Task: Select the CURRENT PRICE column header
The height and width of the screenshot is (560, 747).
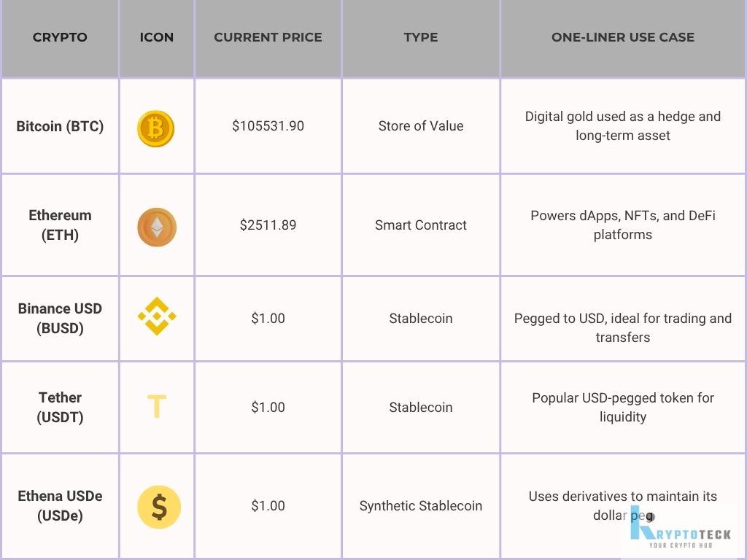Action: coord(268,37)
